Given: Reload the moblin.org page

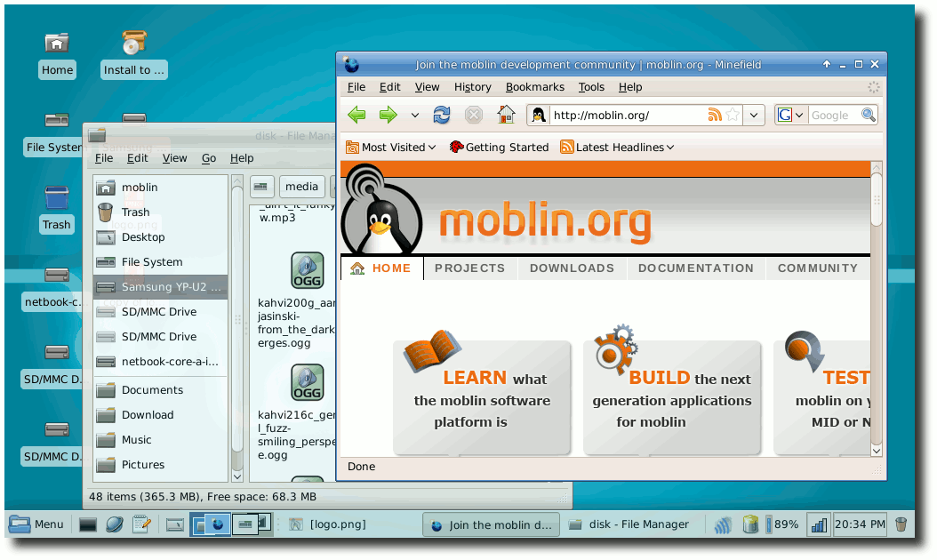Looking at the screenshot, I should click(x=442, y=115).
